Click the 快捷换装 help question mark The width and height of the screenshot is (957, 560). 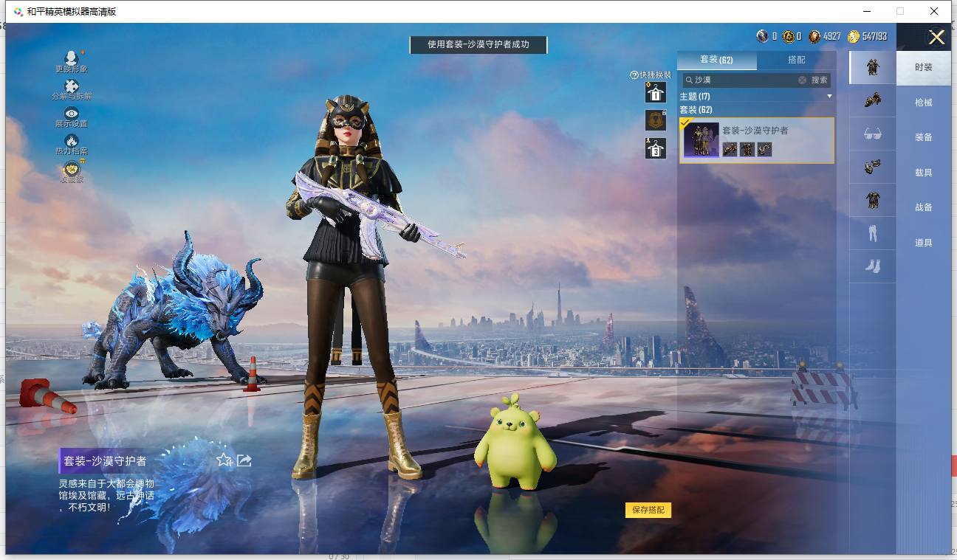coord(634,75)
